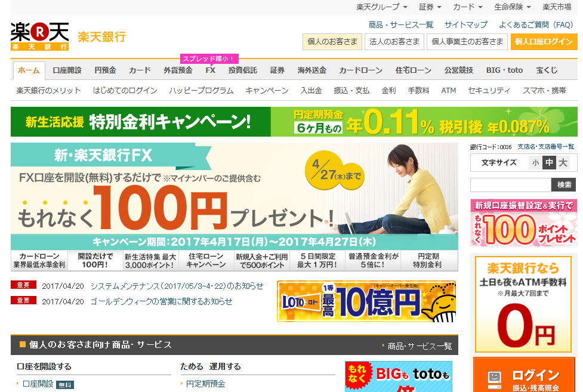
Task: Open the 生命保険 dropdown
Action: coord(513,7)
